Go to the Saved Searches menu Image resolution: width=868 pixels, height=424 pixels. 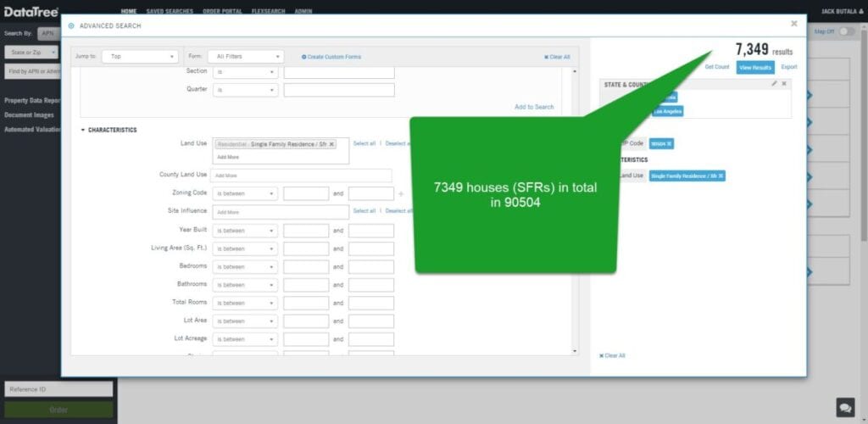click(170, 12)
